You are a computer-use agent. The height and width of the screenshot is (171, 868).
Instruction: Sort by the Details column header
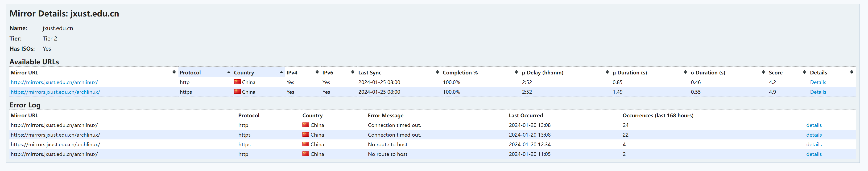click(x=832, y=72)
